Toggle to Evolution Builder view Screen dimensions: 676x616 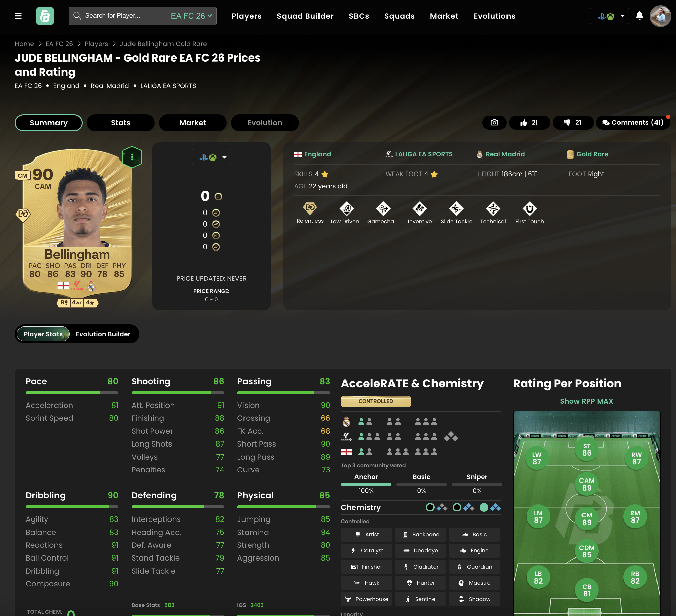pyautogui.click(x=103, y=334)
